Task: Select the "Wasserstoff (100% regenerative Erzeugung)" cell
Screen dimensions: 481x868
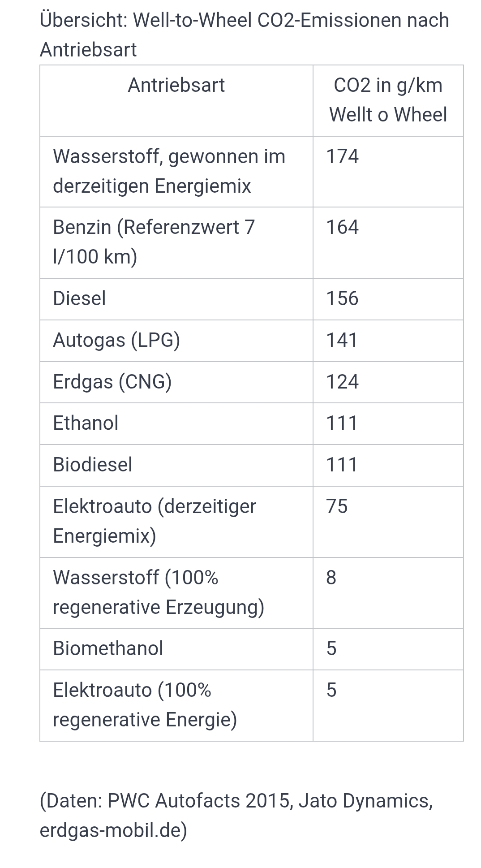Action: pos(158,592)
